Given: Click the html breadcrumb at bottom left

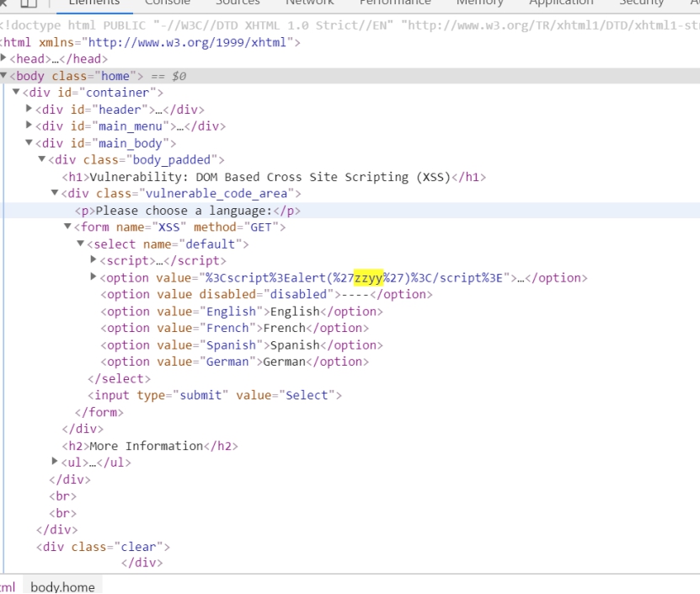Looking at the screenshot, I should (8, 587).
